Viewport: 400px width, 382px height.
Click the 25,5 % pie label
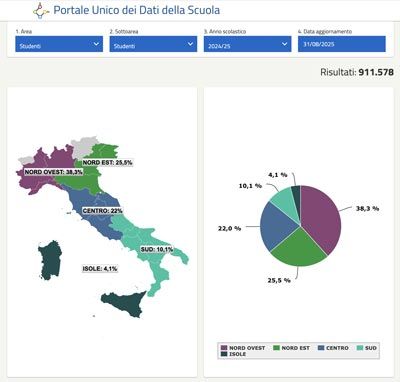(279, 280)
